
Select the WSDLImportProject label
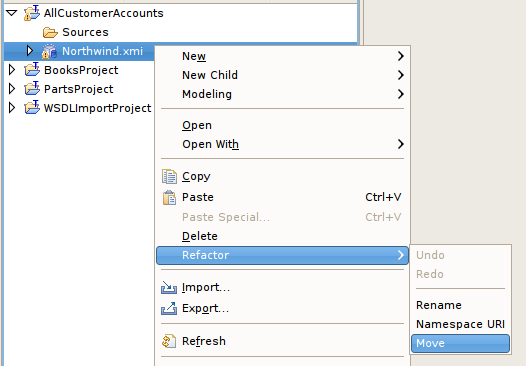(x=98, y=108)
